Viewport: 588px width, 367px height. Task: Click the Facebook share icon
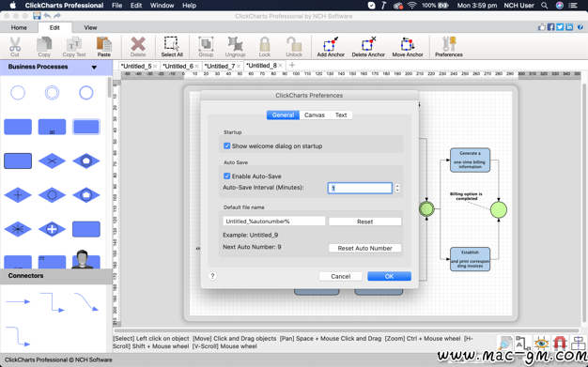550,27
